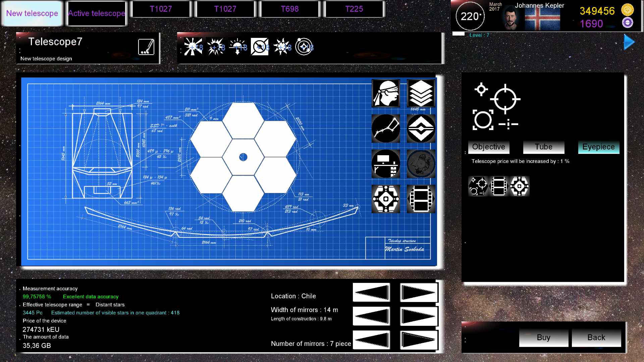Open the T698 telescope tab
Image resolution: width=644 pixels, height=362 pixels.
289,9
